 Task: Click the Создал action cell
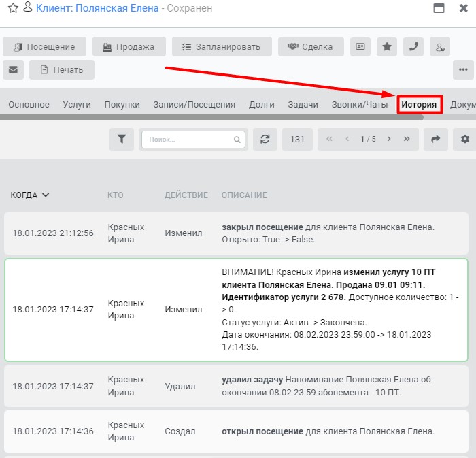(180, 431)
